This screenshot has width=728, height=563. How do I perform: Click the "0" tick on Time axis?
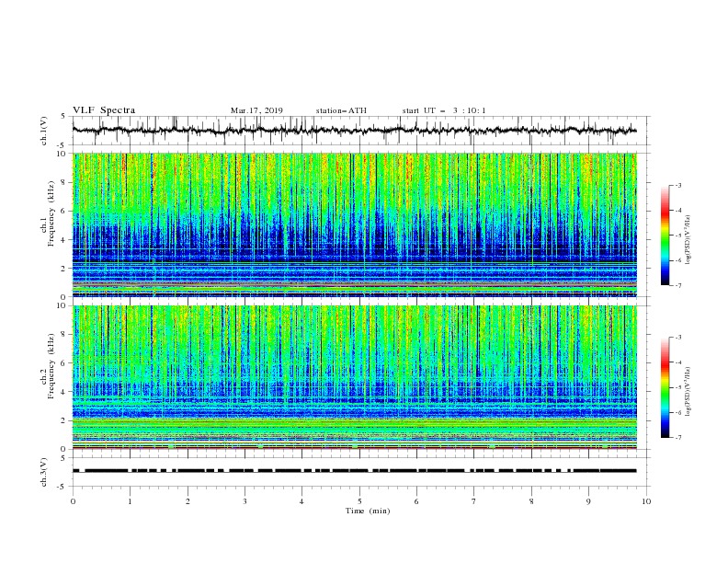[73, 501]
